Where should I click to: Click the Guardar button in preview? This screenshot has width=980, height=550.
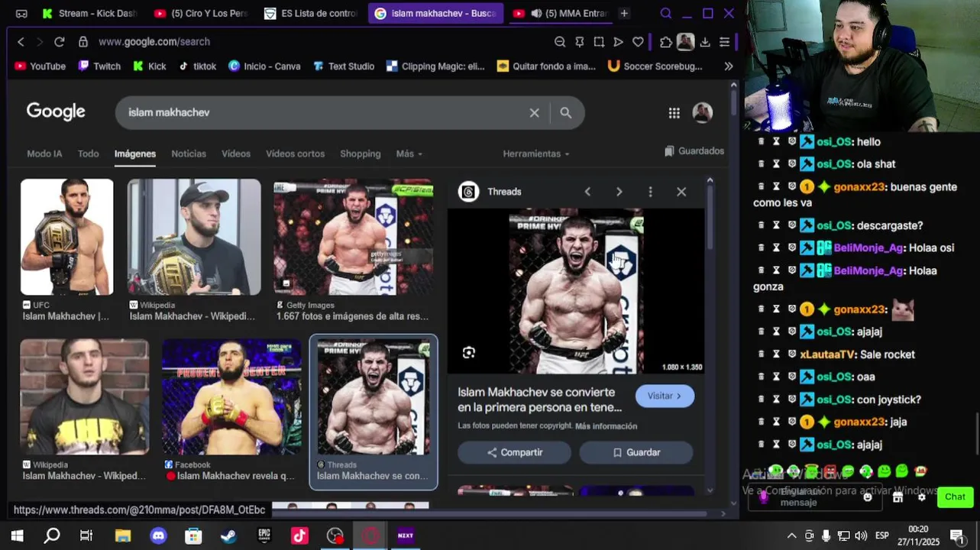(636, 452)
